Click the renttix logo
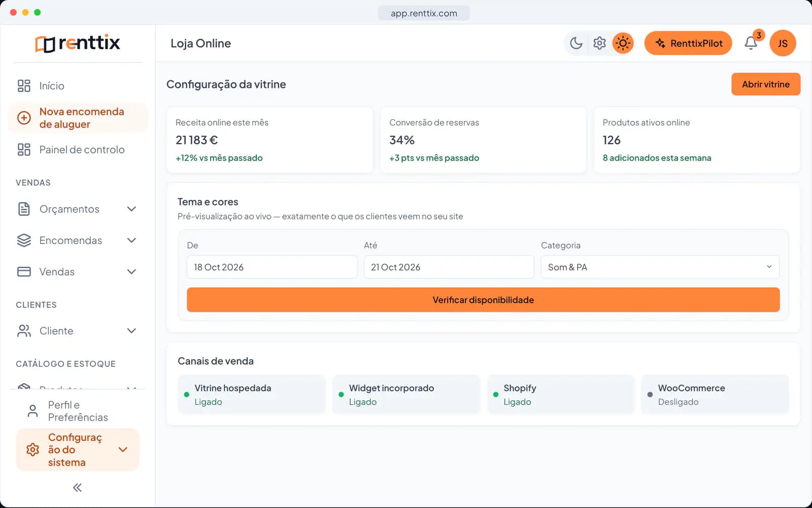 tap(78, 43)
